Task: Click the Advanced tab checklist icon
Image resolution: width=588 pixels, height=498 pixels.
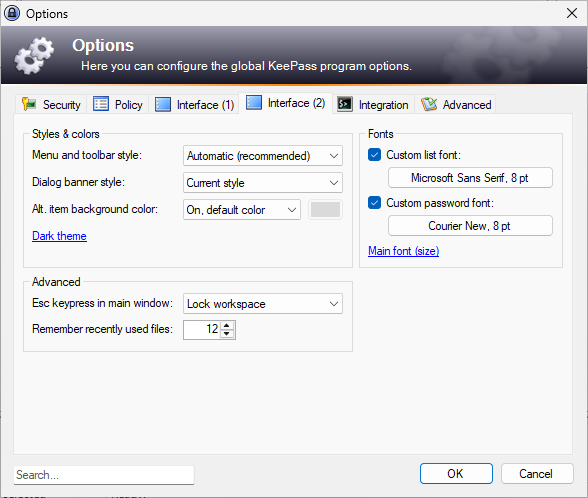Action: pyautogui.click(x=429, y=104)
